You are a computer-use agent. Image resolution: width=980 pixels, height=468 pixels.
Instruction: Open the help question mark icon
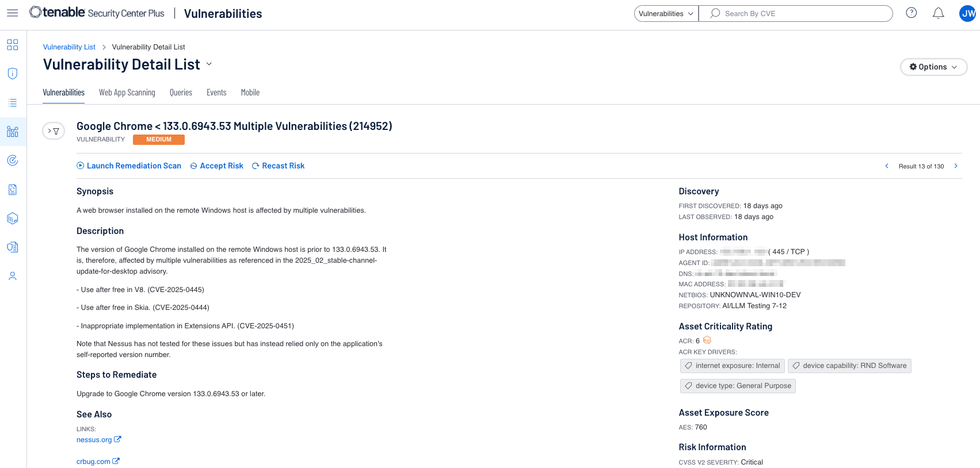[x=911, y=13]
